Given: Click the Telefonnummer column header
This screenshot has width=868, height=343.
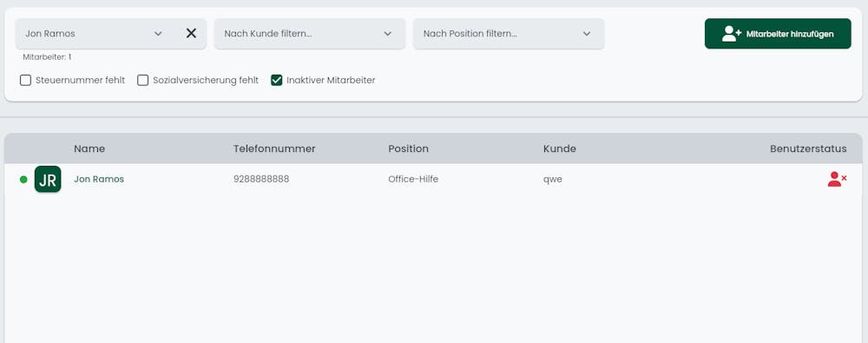Looking at the screenshot, I should pos(274,148).
